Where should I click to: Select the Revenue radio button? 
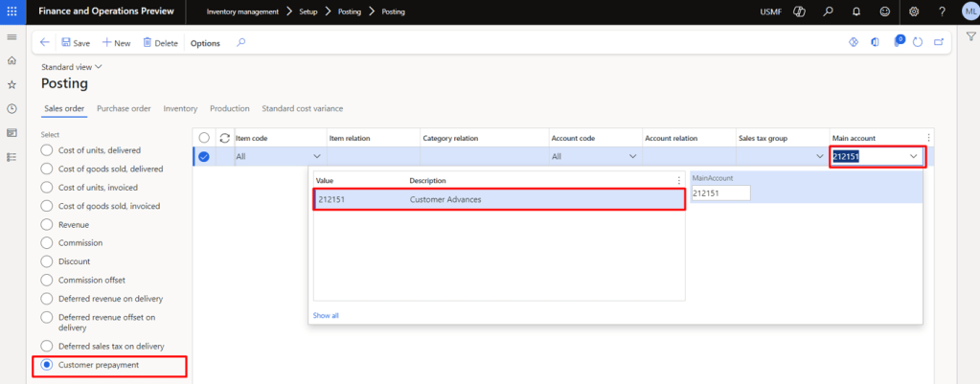pos(46,224)
